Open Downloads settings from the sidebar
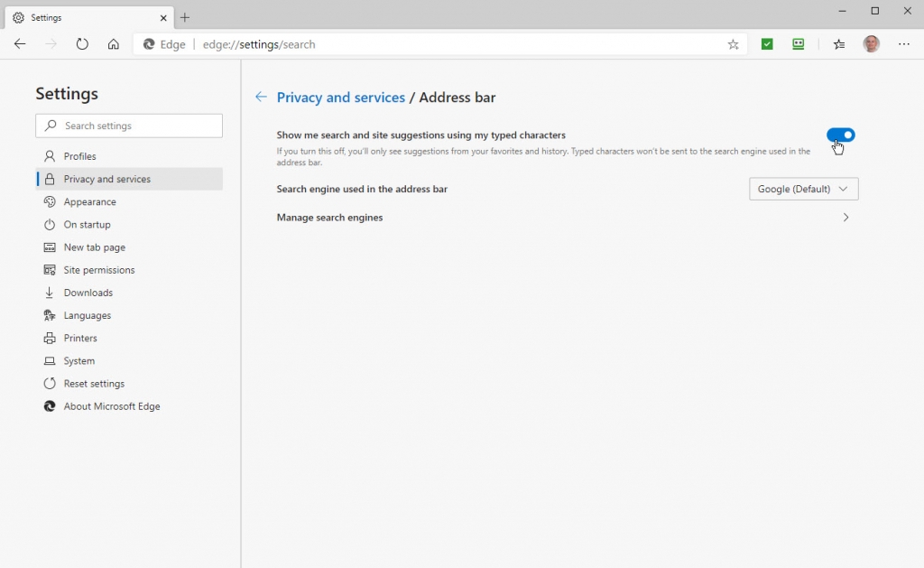 (88, 292)
